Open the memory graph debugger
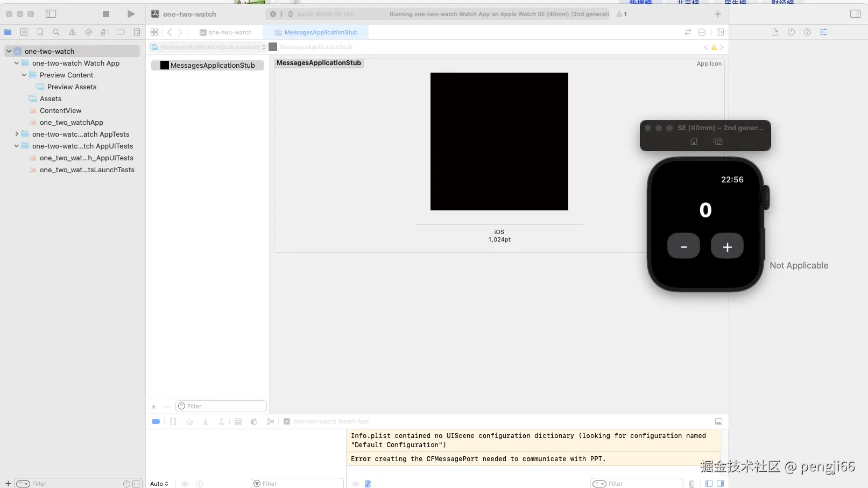Image resolution: width=868 pixels, height=488 pixels. pos(270,422)
